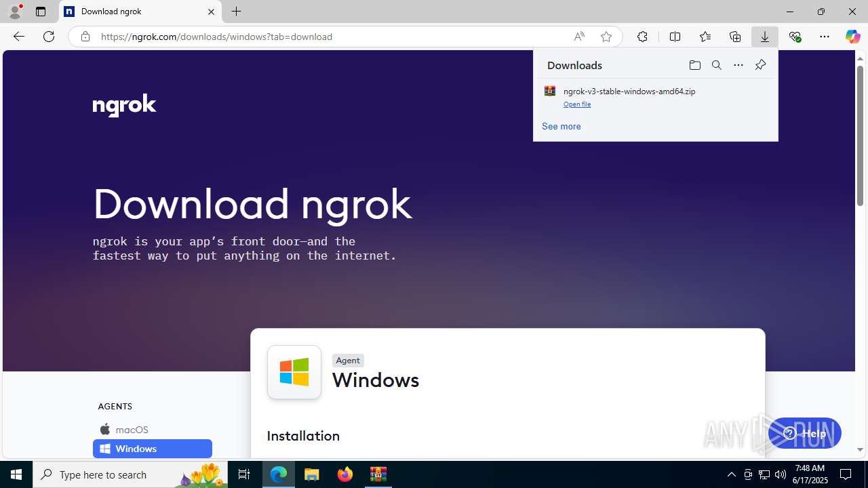This screenshot has width=868, height=488.
Task: Open more options in Downloads panel
Action: click(x=738, y=65)
